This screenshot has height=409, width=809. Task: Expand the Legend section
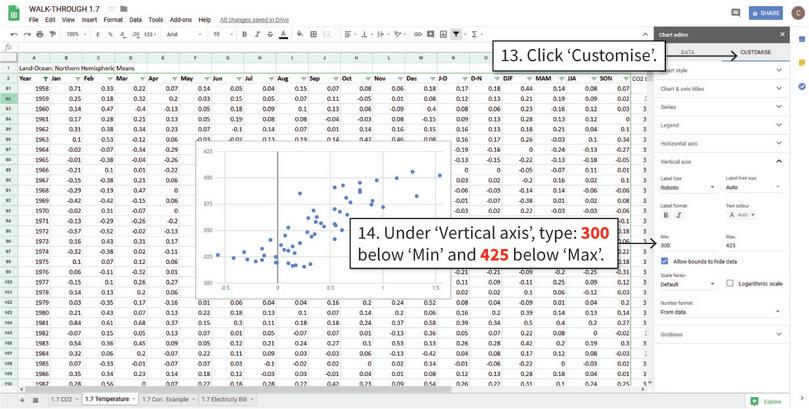[x=721, y=125]
